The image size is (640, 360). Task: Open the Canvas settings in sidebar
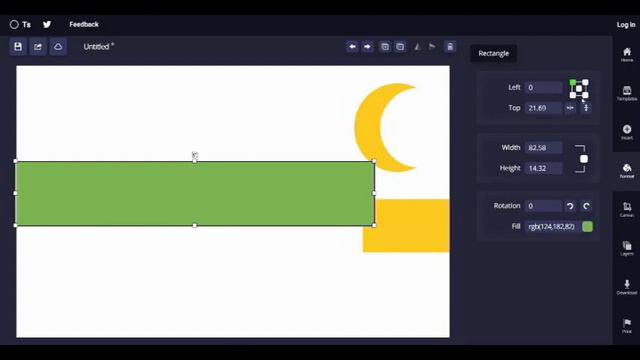coord(627,209)
